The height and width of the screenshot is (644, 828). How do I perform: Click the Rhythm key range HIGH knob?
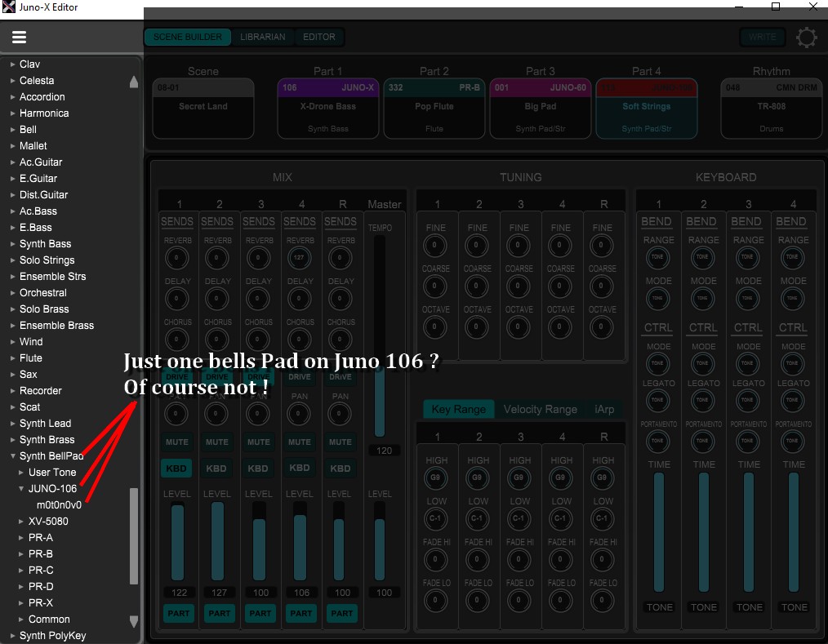[602, 477]
